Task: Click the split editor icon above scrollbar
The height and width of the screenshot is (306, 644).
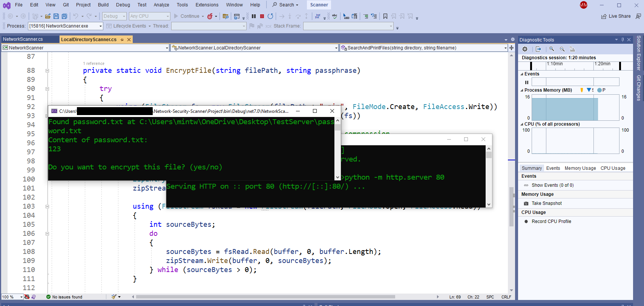Action: click(x=511, y=48)
